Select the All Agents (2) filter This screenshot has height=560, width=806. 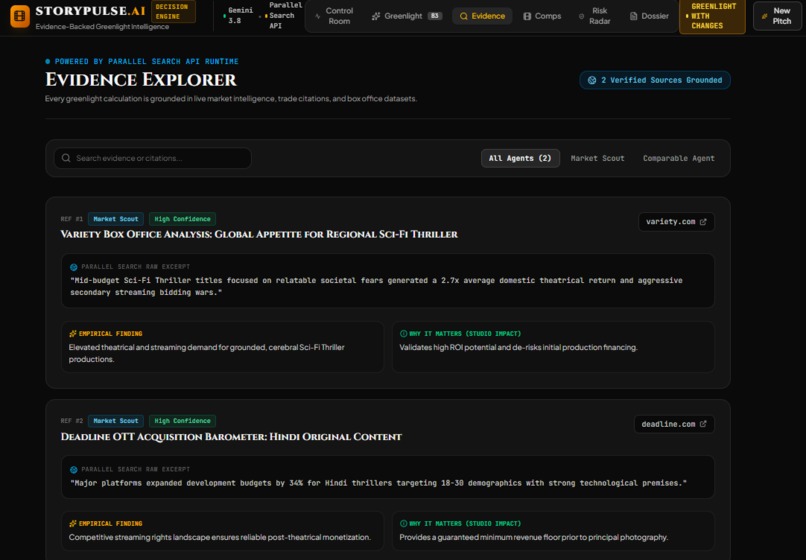pyautogui.click(x=520, y=158)
